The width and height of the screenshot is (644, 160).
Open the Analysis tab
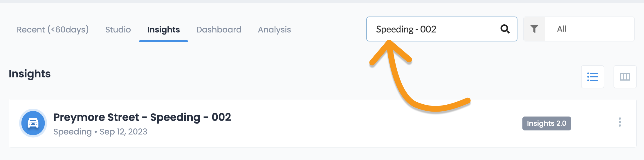pos(275,30)
